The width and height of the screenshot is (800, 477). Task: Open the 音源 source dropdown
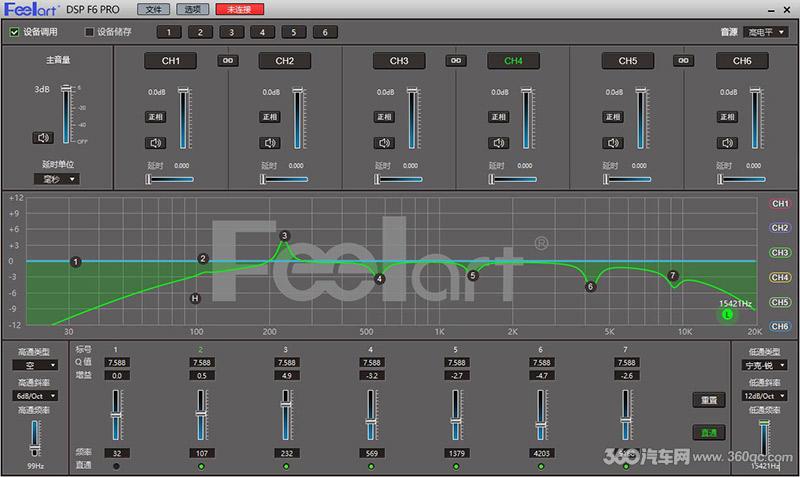tap(766, 32)
